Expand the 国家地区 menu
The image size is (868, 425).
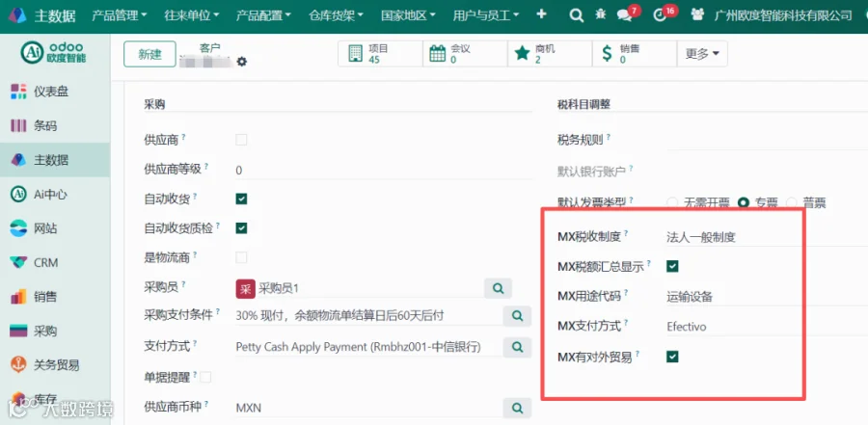click(x=409, y=15)
